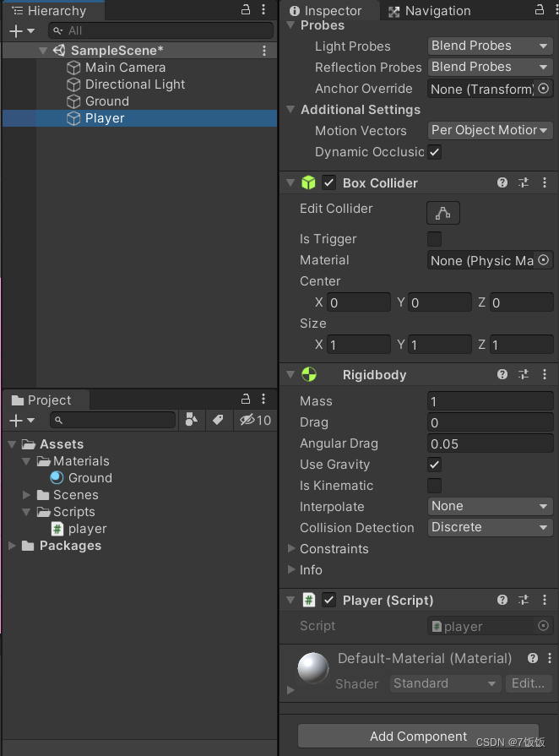This screenshot has width=559, height=756.
Task: Pick object for Anchor Override field
Action: click(544, 89)
